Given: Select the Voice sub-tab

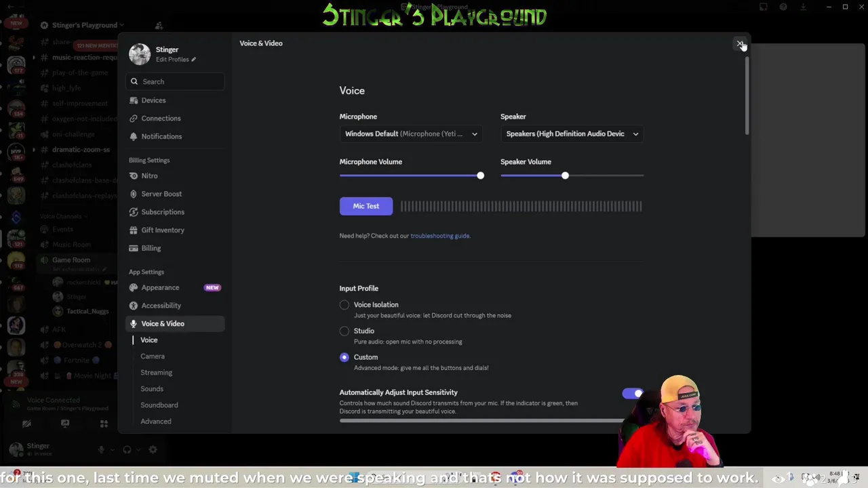Looking at the screenshot, I should click(149, 340).
